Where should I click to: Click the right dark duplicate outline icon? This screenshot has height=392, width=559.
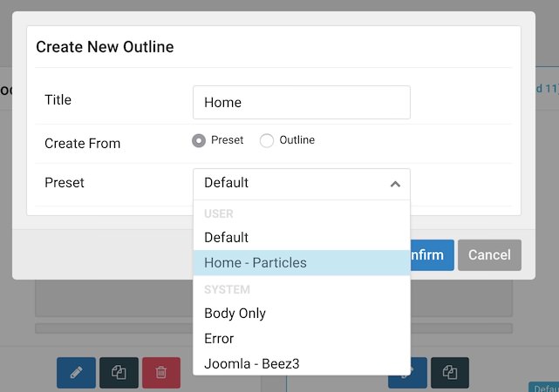point(450,373)
